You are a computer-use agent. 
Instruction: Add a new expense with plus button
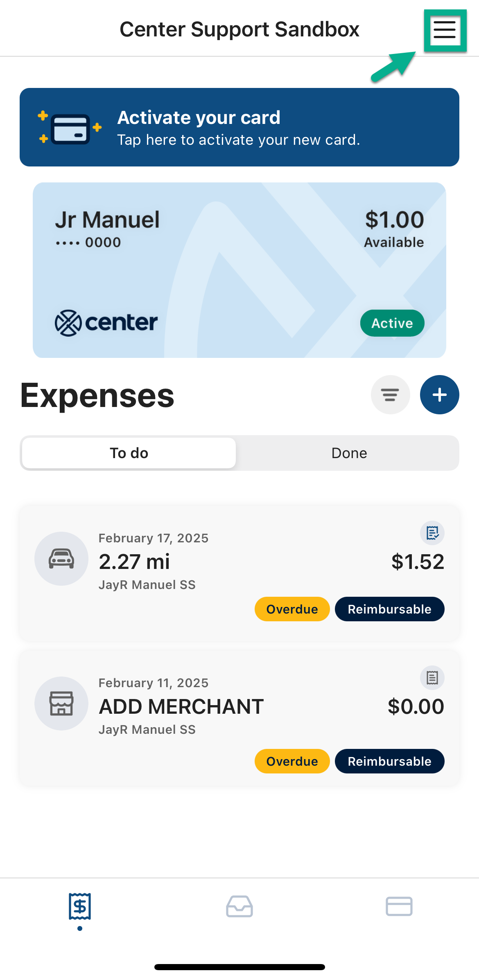pyautogui.click(x=439, y=395)
